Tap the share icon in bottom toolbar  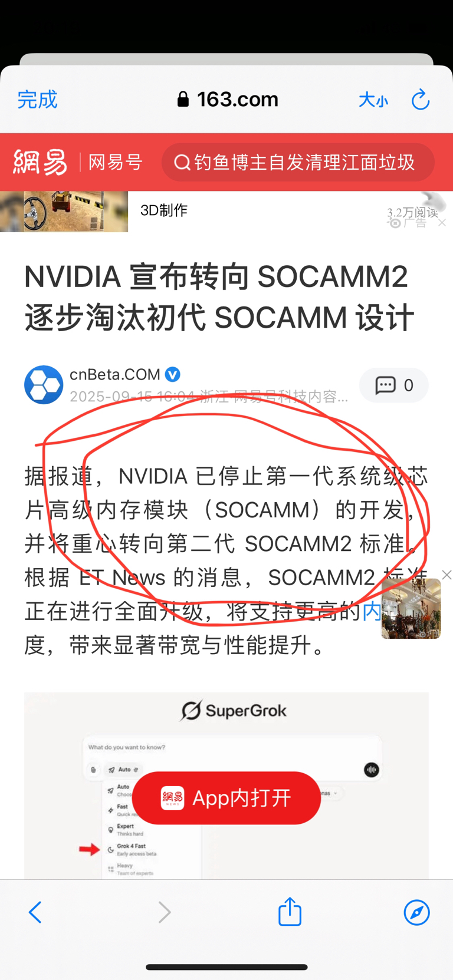tap(290, 911)
